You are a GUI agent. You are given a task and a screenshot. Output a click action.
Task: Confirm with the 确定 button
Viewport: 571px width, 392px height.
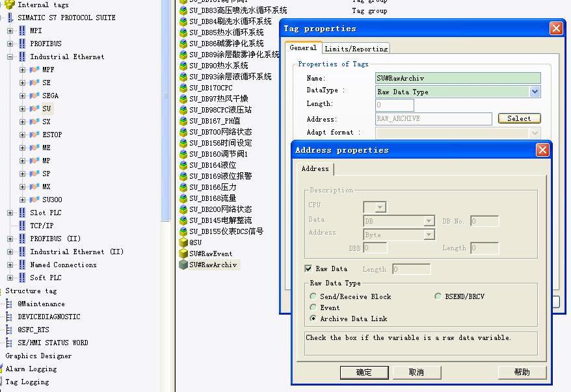(364, 372)
